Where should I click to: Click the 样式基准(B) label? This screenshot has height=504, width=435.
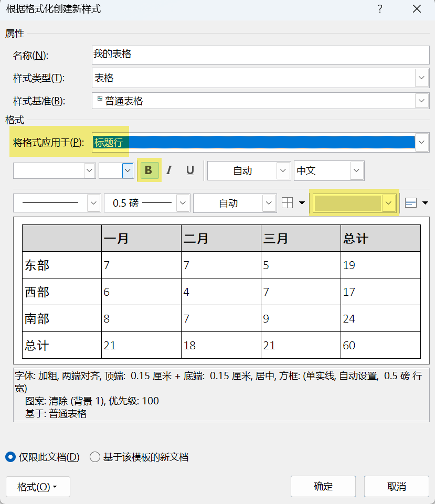pos(39,101)
